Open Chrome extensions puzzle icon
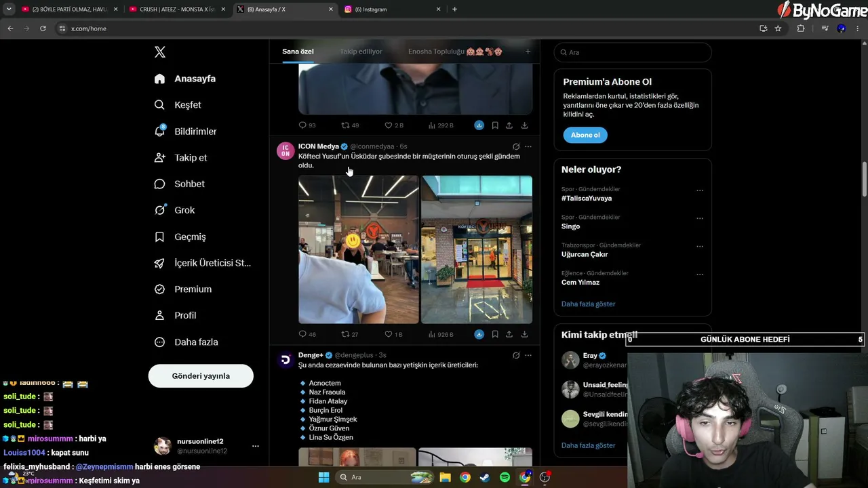This screenshot has height=488, width=868. 801,28
